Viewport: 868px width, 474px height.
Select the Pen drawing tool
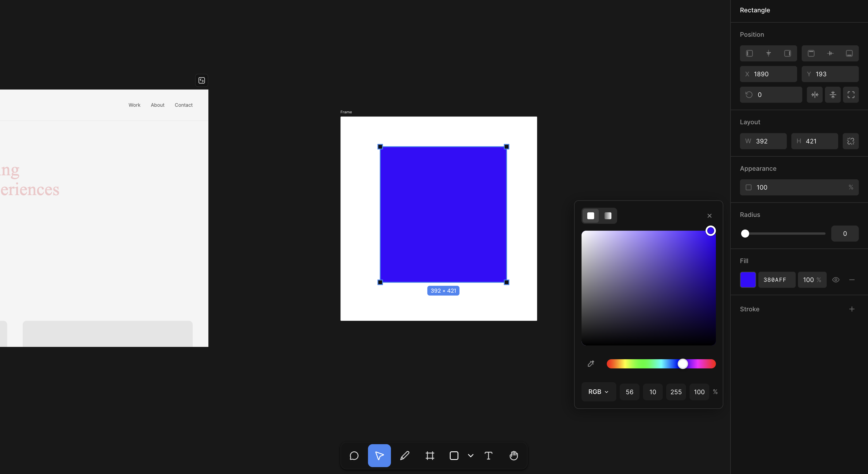pos(405,455)
